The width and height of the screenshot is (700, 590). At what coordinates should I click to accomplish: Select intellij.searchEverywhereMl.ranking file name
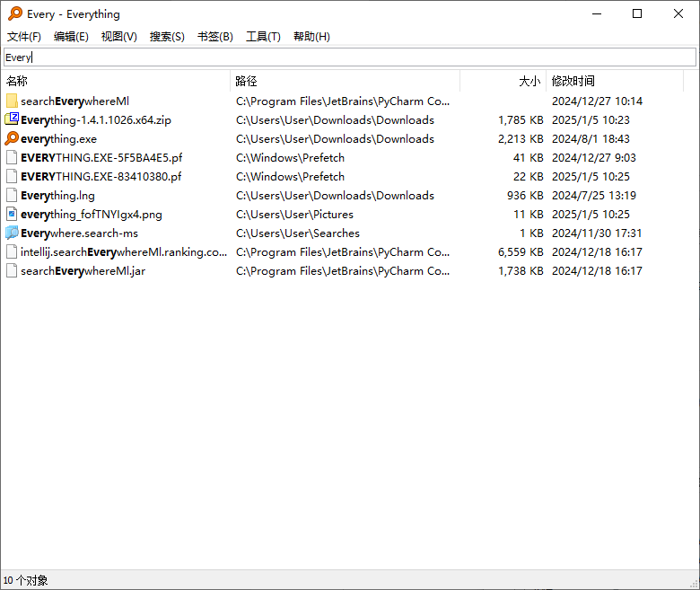point(124,252)
